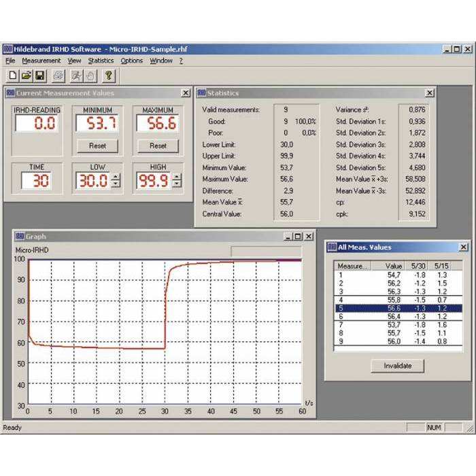Maximize the Graph window
This screenshot has width=476, height=476.
[x=298, y=236]
